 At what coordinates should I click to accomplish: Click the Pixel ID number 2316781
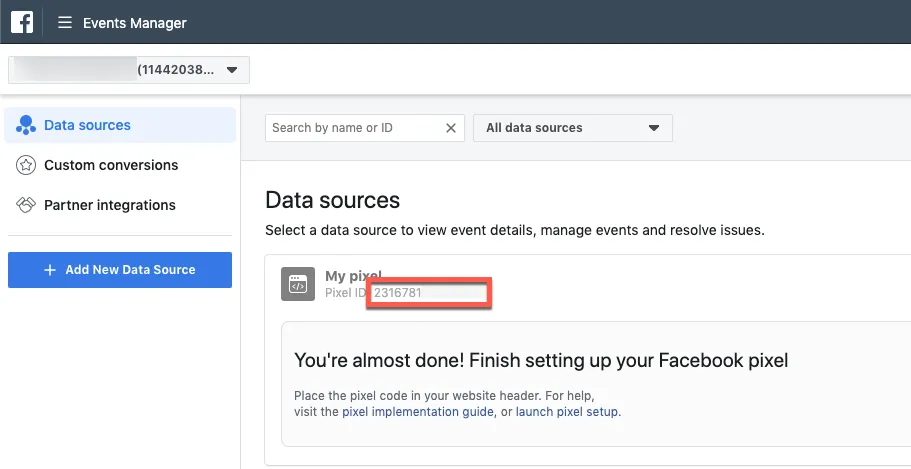click(397, 293)
